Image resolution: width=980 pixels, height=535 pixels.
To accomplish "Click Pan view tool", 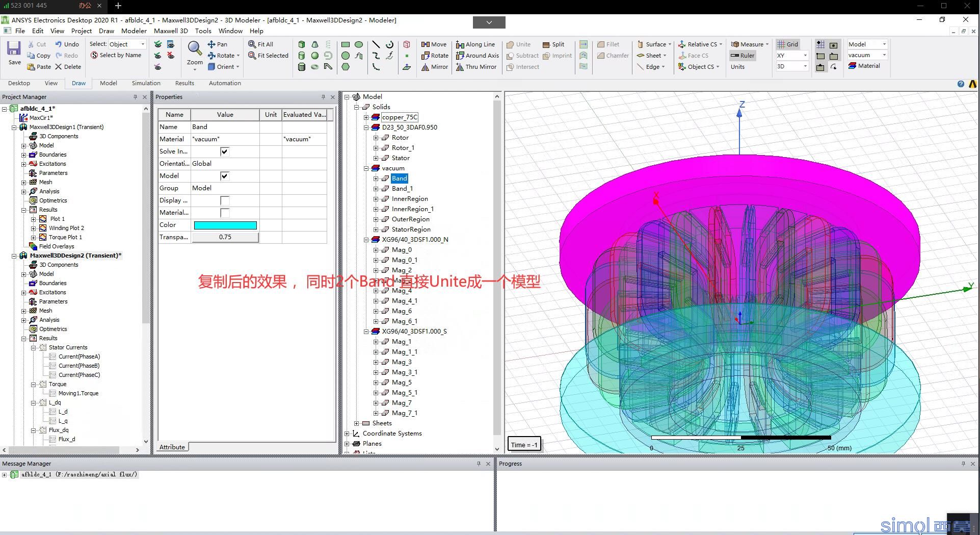I will coord(218,44).
